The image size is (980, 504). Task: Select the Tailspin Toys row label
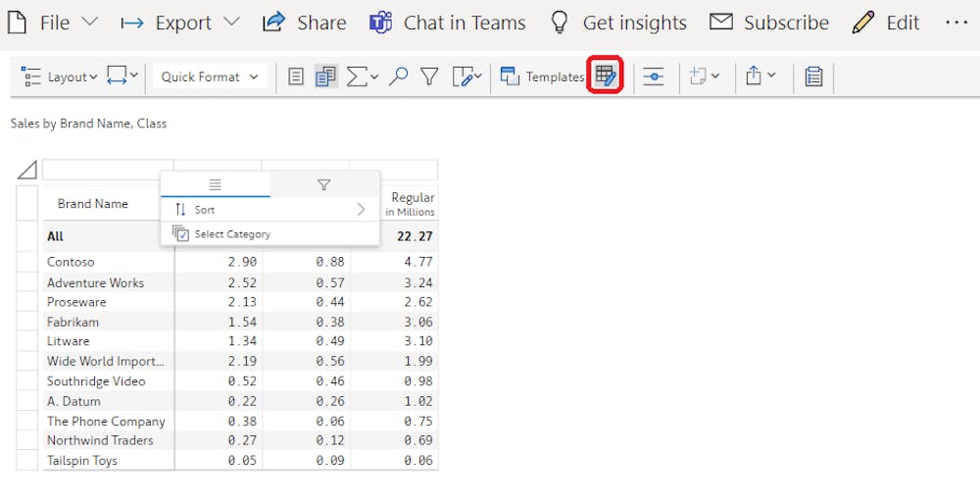click(x=82, y=461)
